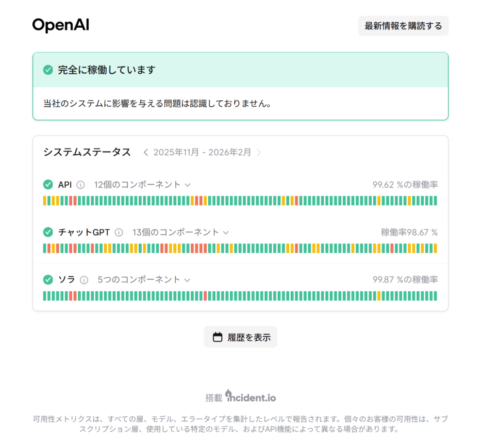Click the calendar icon in 履歴を表示
497x448 pixels.
(x=217, y=337)
